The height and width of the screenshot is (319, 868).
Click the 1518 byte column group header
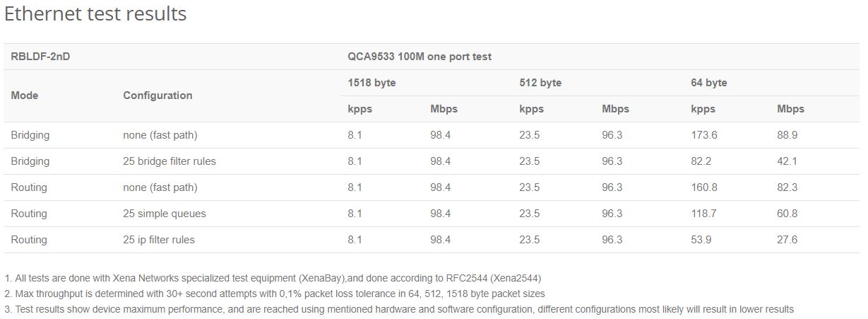[x=371, y=83]
